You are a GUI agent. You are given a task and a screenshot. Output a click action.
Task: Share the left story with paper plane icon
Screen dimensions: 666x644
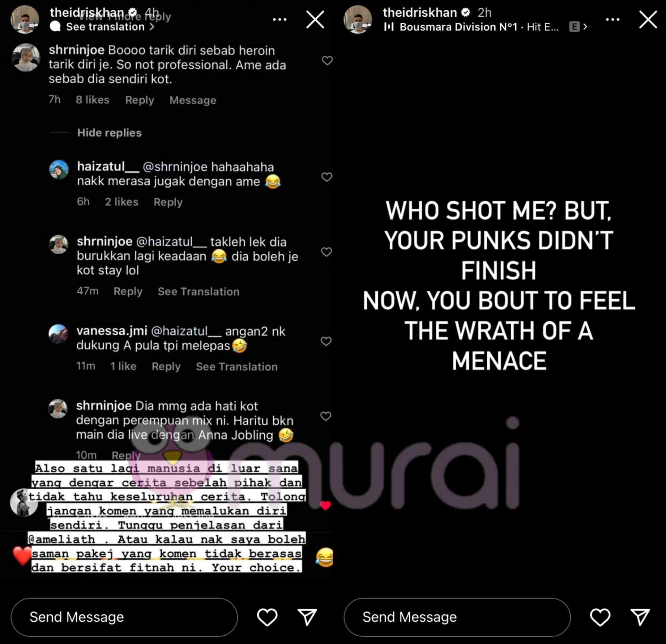[307, 617]
